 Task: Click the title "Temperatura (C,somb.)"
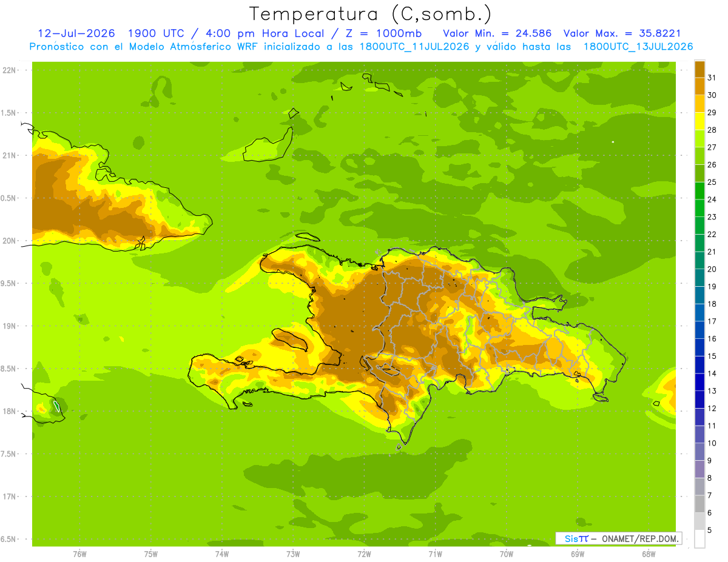pos(370,15)
